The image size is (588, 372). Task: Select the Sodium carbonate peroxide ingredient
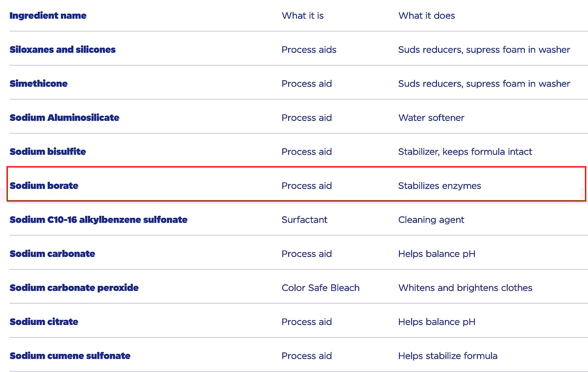click(74, 288)
